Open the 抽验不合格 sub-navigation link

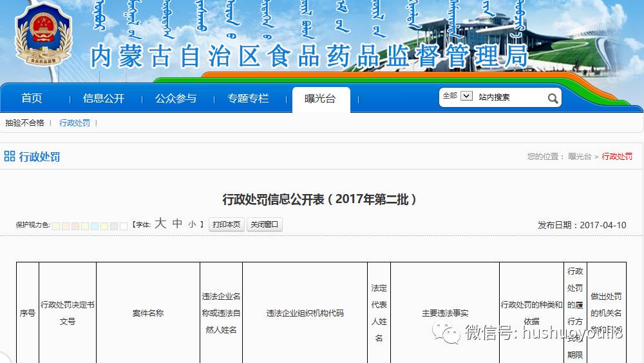[25, 123]
